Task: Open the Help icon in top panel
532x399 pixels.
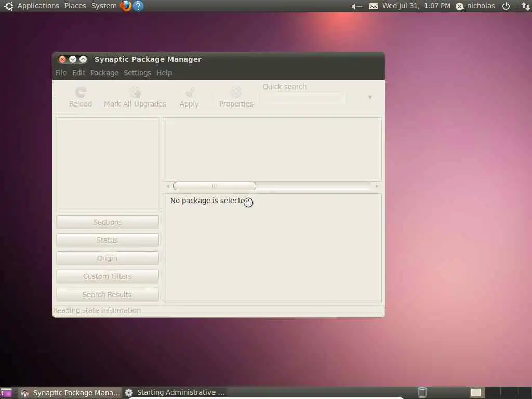Action: [138, 6]
